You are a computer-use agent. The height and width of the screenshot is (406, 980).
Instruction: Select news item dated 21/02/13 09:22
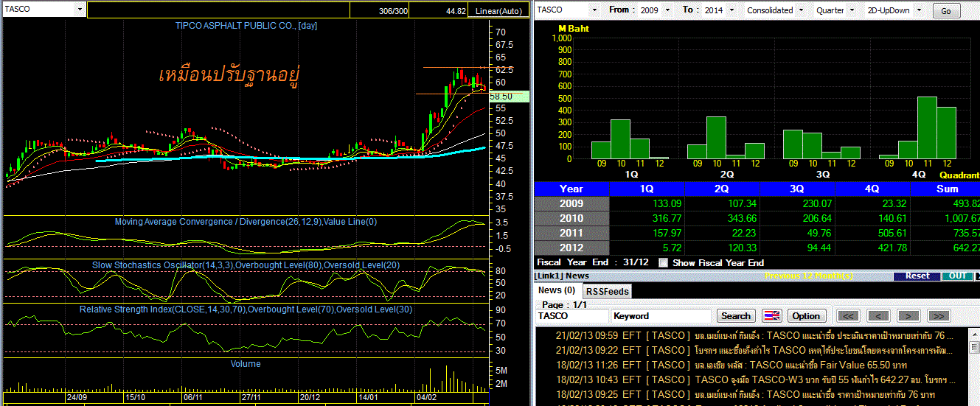[x=751, y=350]
